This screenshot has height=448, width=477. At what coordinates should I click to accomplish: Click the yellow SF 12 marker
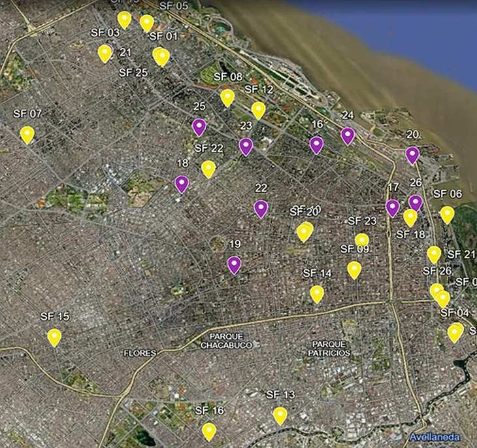pyautogui.click(x=259, y=110)
